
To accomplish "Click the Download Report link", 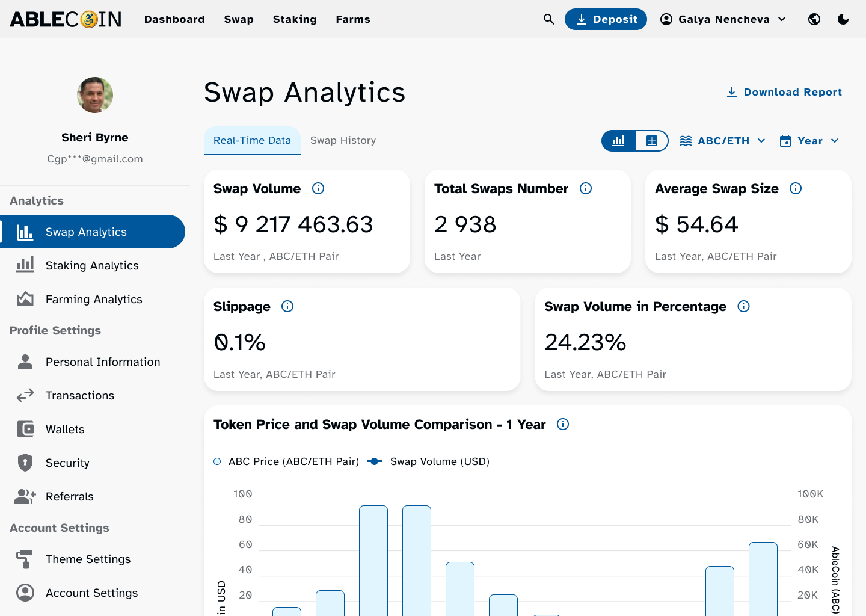I will coord(784,92).
